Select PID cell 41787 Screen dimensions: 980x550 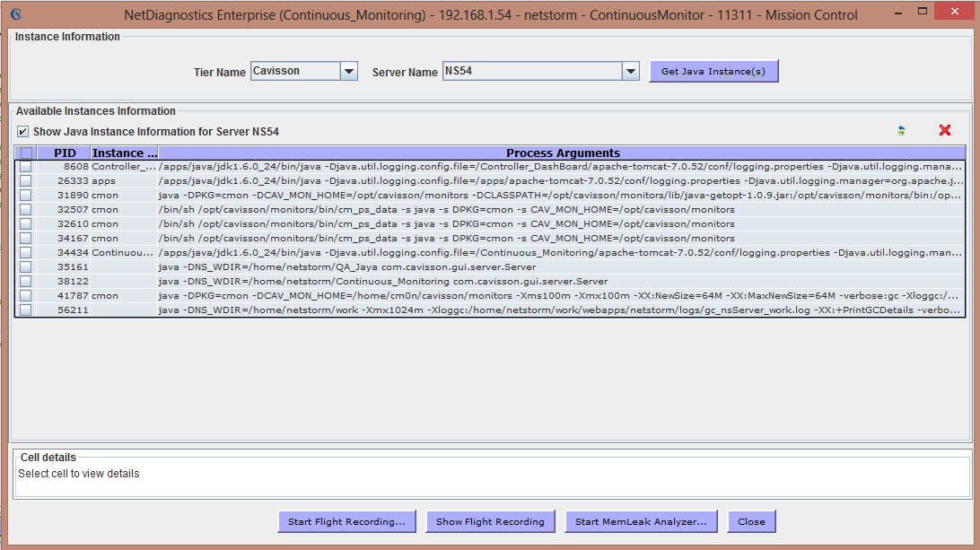pyautogui.click(x=64, y=296)
